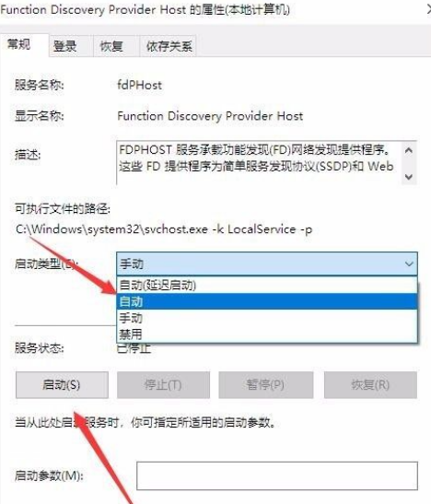Click the 停止(T) button
The width and height of the screenshot is (431, 504).
click(163, 385)
